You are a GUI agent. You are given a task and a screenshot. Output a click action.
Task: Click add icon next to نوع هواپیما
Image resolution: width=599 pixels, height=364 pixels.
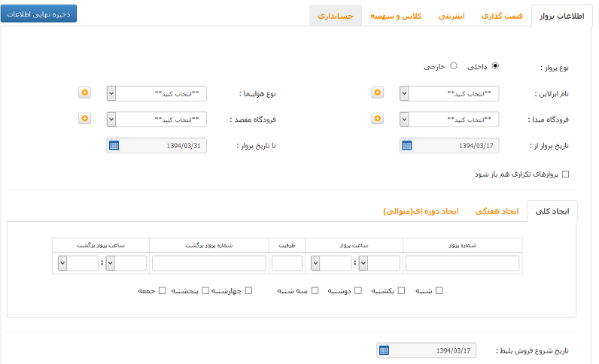pyautogui.click(x=85, y=93)
